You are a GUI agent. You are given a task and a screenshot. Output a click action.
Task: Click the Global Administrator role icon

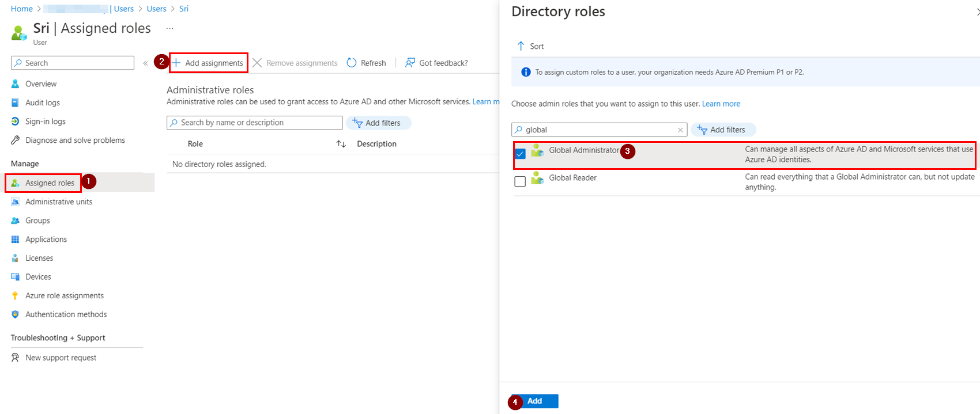coord(537,150)
